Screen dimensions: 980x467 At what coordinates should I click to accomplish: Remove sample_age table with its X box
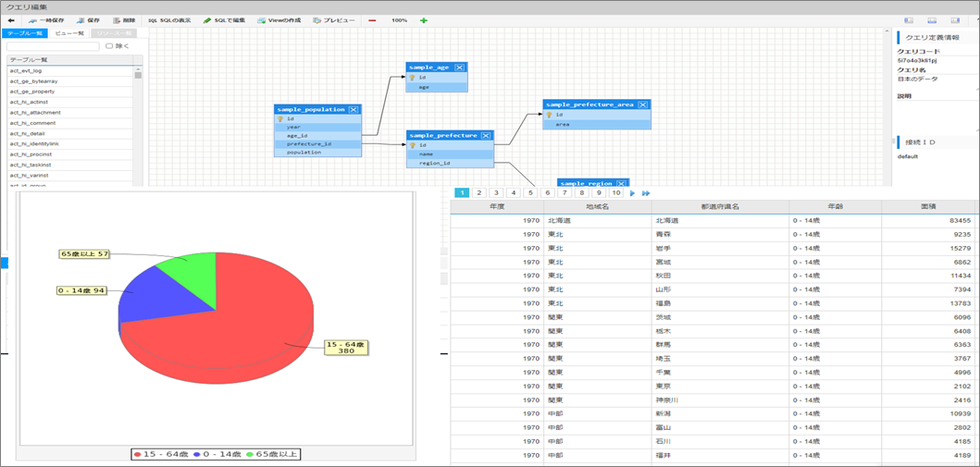click(459, 67)
